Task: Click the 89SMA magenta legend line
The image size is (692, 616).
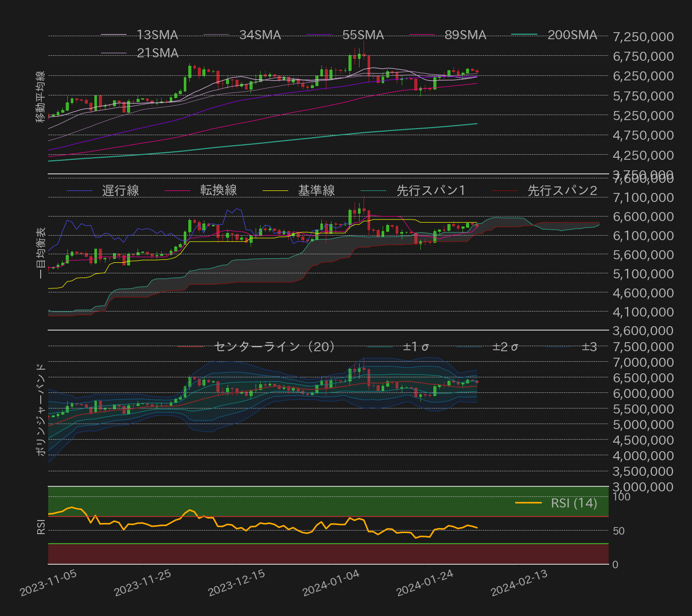Action: click(422, 35)
